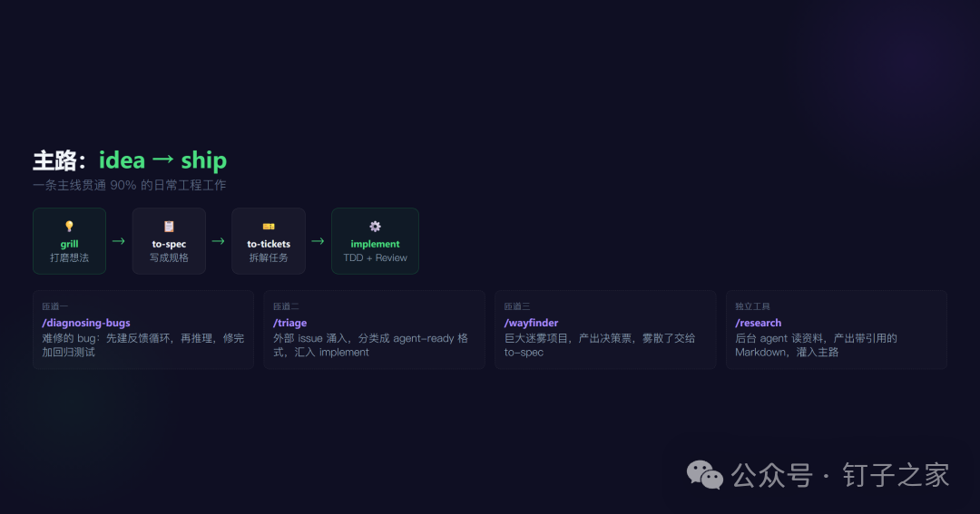Click the description starting 难修的 bug

coord(143,345)
